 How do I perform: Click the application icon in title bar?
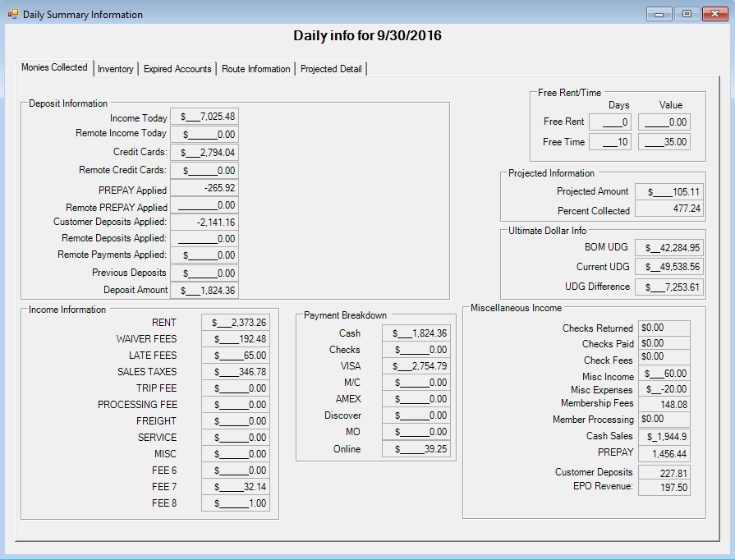coord(12,14)
